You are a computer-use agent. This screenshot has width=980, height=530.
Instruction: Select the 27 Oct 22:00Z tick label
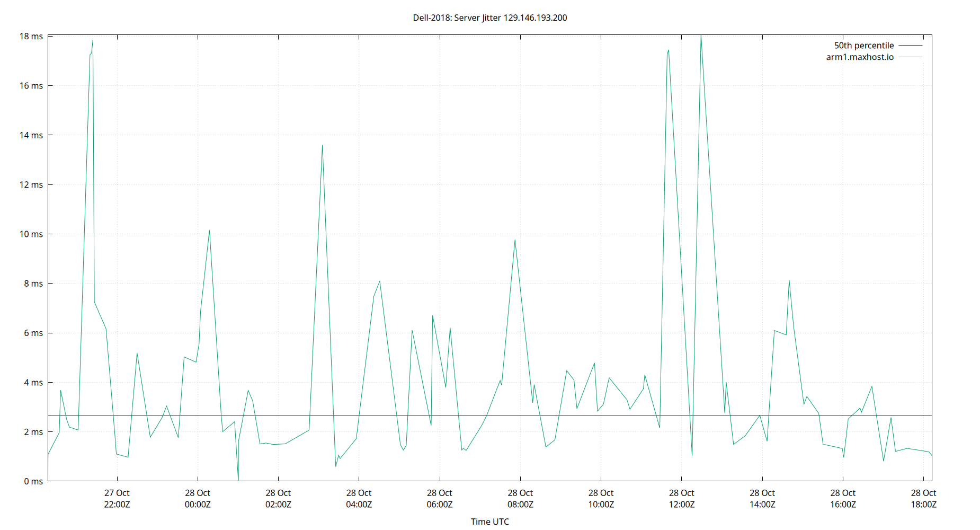pos(117,498)
